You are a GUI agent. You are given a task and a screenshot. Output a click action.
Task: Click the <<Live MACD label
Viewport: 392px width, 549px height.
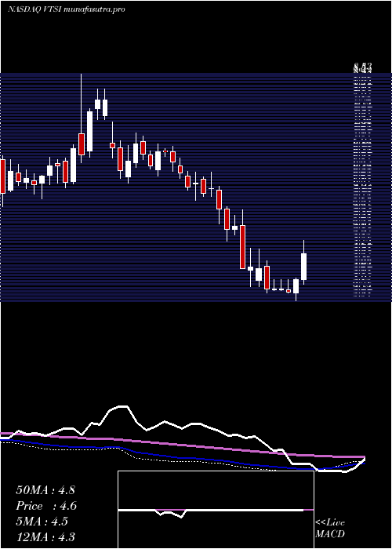tap(330, 529)
